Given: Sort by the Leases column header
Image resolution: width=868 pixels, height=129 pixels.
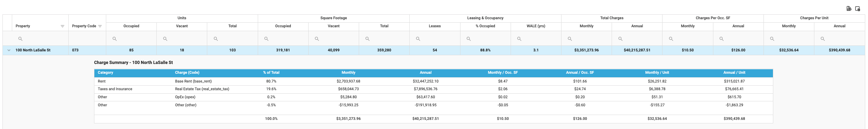Looking at the screenshot, I should (x=435, y=26).
